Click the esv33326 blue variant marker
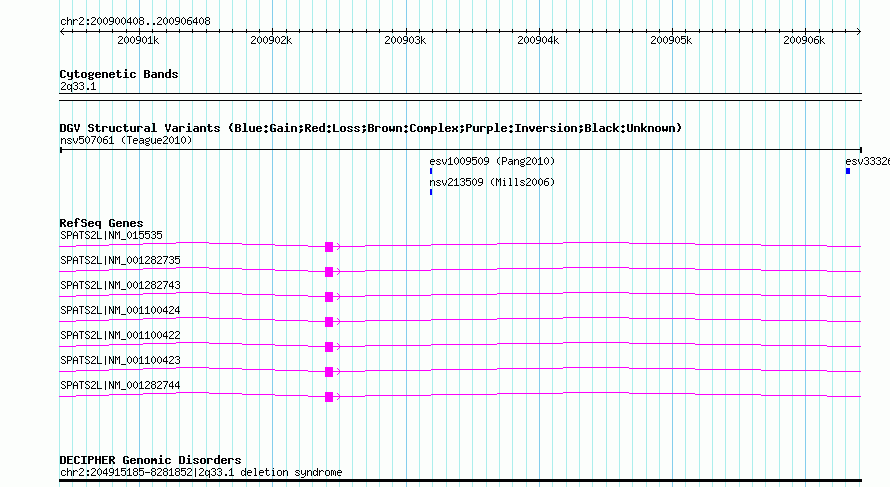 (x=848, y=171)
